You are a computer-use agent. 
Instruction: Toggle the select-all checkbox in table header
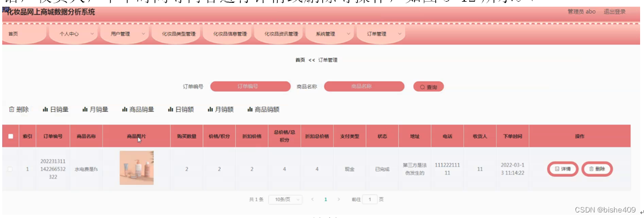tap(11, 136)
